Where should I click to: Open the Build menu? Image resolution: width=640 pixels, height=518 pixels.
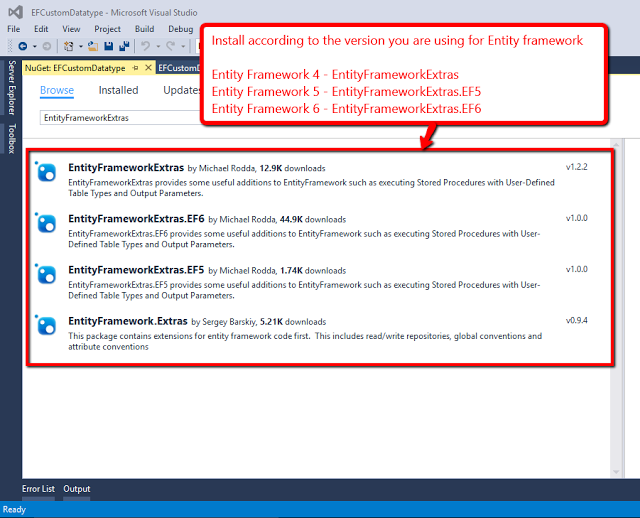pyautogui.click(x=144, y=29)
